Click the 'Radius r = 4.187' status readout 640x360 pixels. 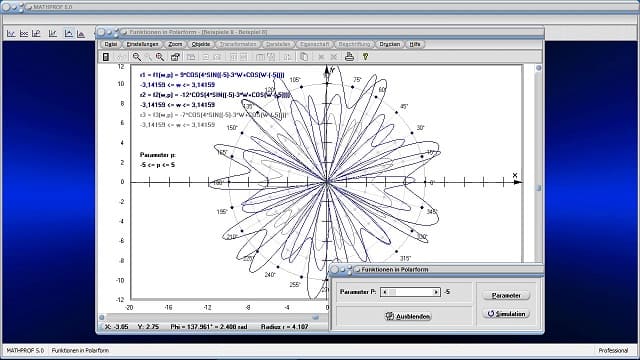[284, 327]
